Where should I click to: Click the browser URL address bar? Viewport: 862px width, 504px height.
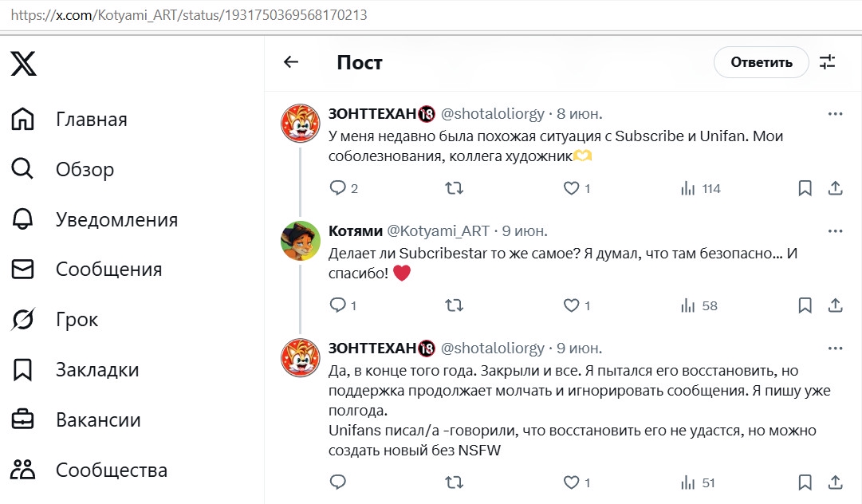click(x=431, y=15)
